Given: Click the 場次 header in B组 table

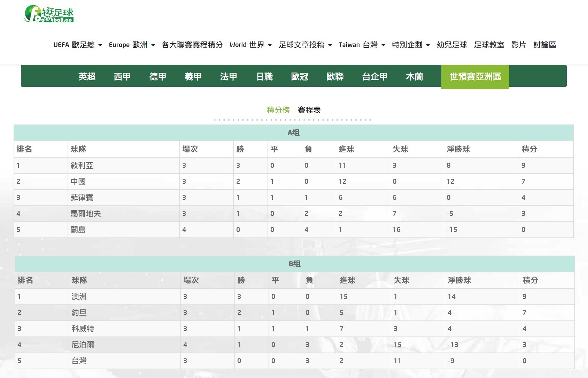Looking at the screenshot, I should (x=191, y=280).
